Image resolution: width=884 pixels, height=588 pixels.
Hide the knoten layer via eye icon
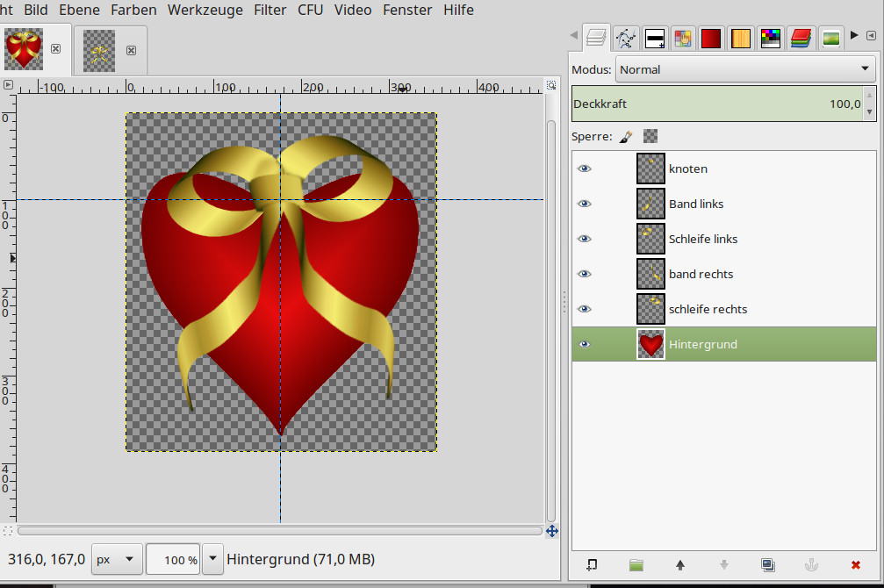pos(585,169)
